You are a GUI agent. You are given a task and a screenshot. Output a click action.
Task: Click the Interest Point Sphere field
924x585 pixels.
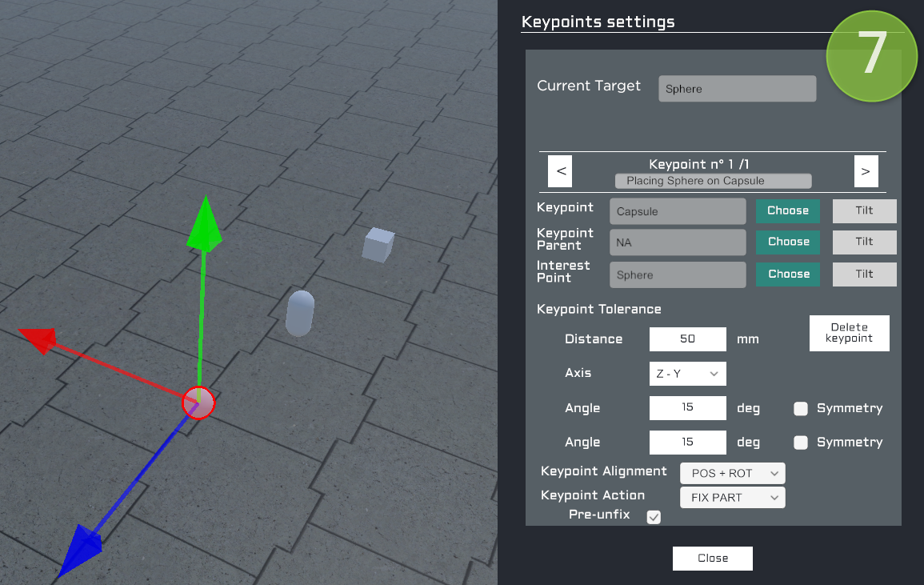[678, 274]
